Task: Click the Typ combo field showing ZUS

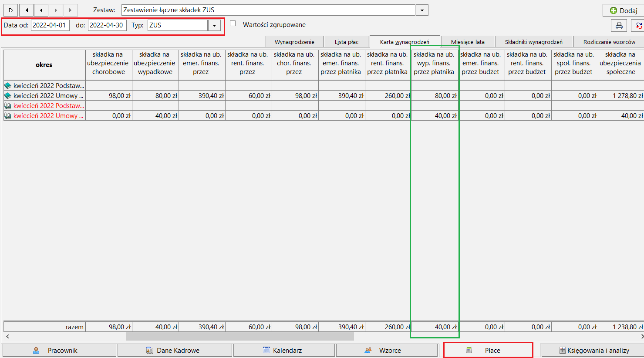Action: pos(178,25)
